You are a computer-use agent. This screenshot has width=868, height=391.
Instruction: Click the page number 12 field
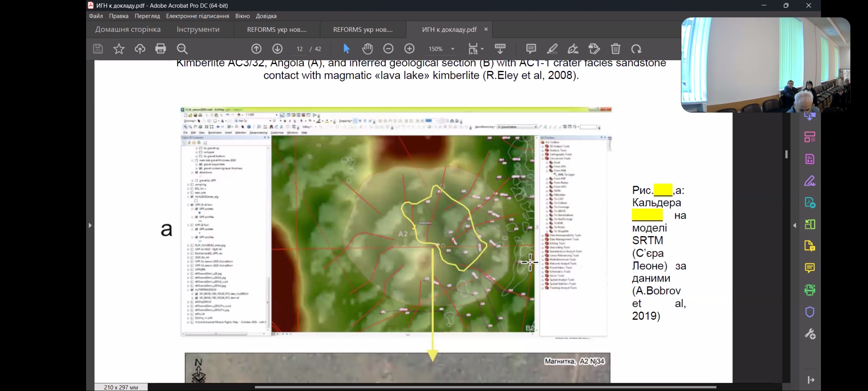[x=299, y=49]
